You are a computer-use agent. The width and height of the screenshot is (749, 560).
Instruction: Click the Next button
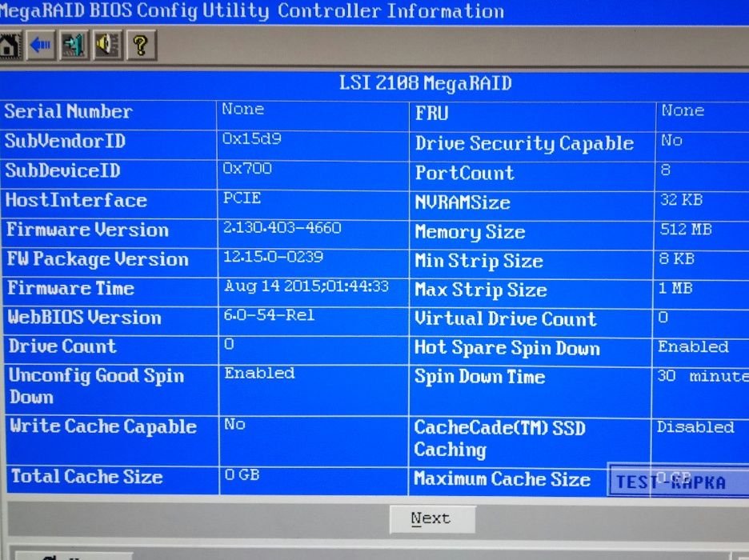click(x=432, y=519)
